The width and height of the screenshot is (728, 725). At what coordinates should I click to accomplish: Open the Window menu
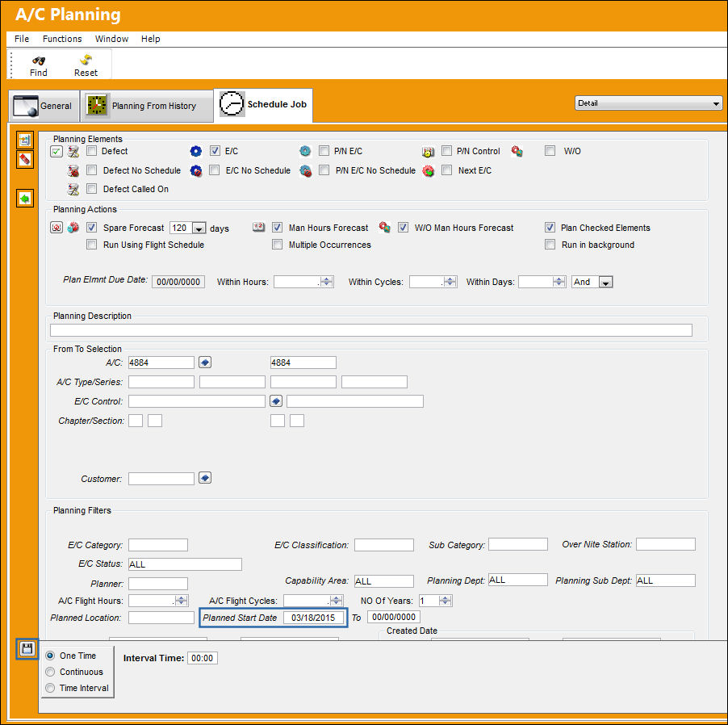coord(111,39)
